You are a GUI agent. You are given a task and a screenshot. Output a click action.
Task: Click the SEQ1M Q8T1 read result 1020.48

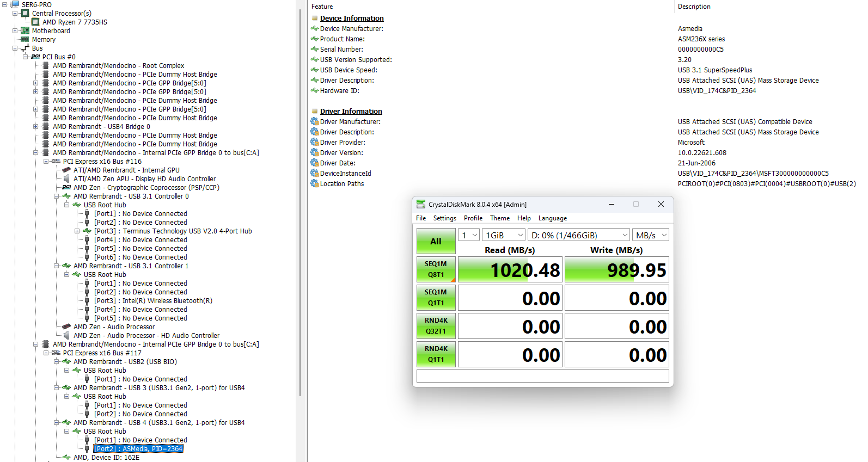(510, 270)
